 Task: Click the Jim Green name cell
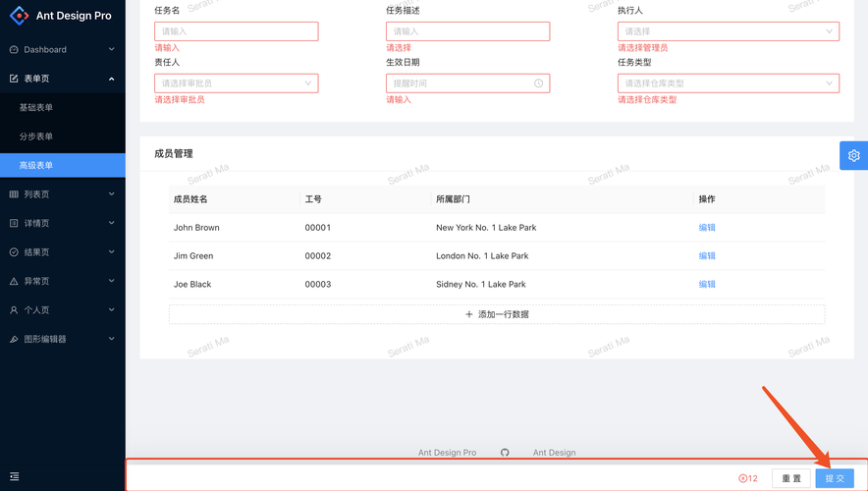pyautogui.click(x=193, y=255)
